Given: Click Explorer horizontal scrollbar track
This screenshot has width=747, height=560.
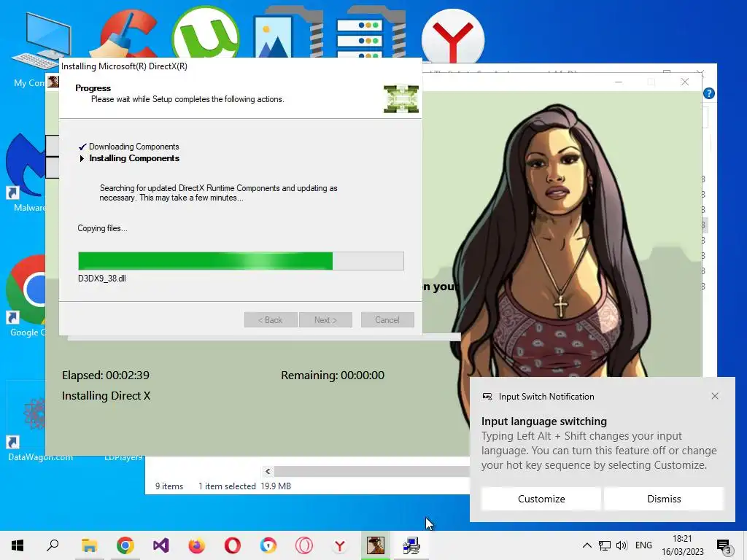Looking at the screenshot, I should pyautogui.click(x=371, y=472).
